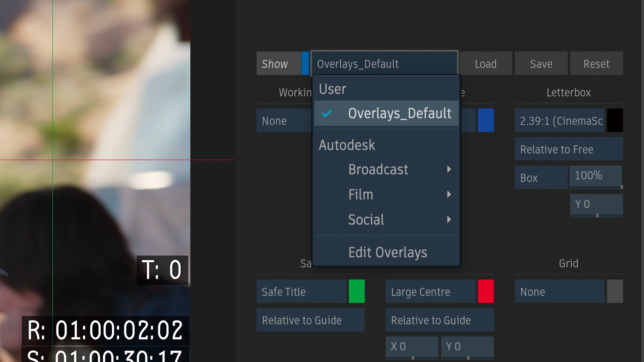Click the letterbox Y 0 offset field

[596, 204]
